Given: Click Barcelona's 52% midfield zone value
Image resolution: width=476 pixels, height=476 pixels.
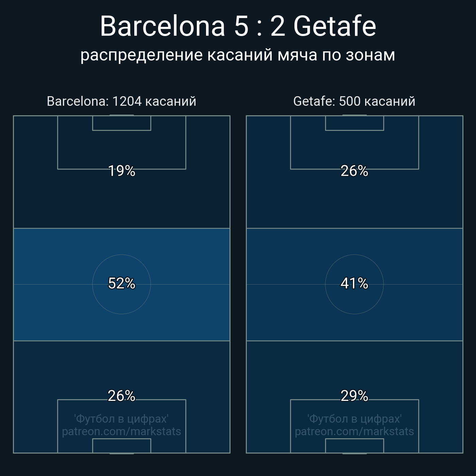Looking at the screenshot, I should (x=121, y=283).
